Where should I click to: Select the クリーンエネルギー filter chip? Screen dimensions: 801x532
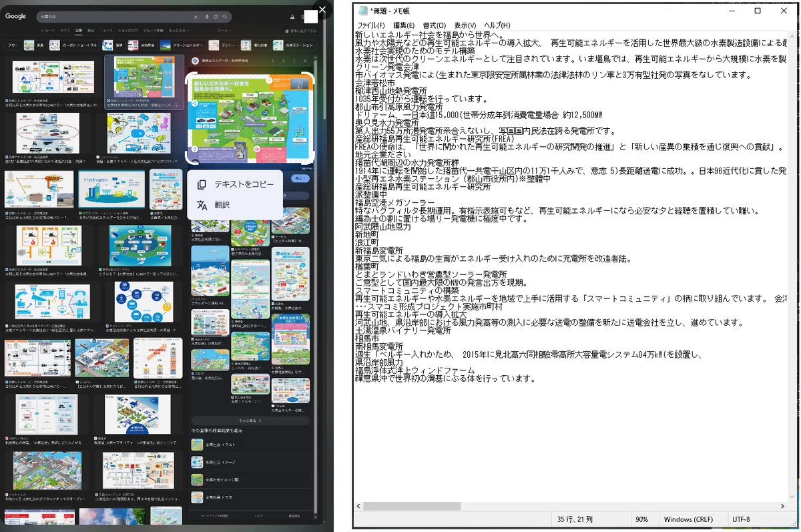182,45
